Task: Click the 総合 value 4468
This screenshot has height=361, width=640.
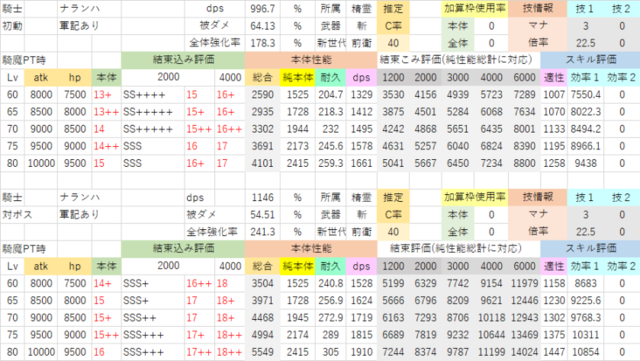Action: tap(262, 318)
